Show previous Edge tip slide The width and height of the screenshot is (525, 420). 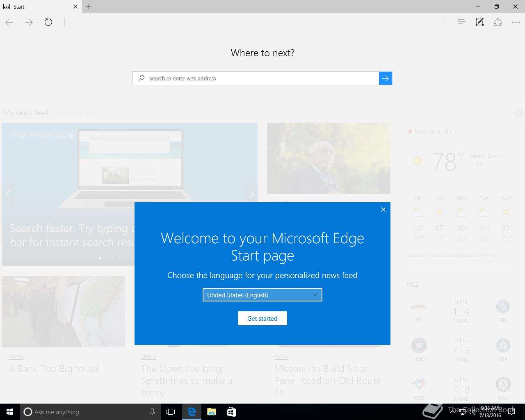[7, 194]
